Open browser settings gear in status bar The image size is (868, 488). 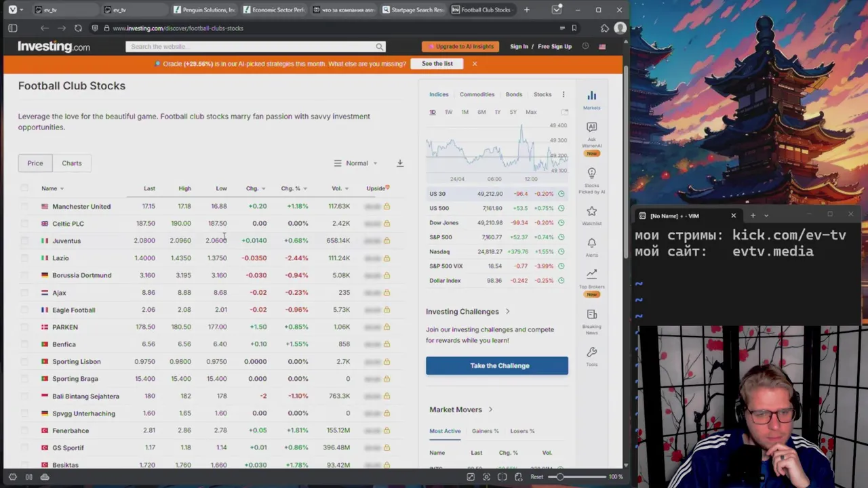pyautogui.click(x=12, y=476)
